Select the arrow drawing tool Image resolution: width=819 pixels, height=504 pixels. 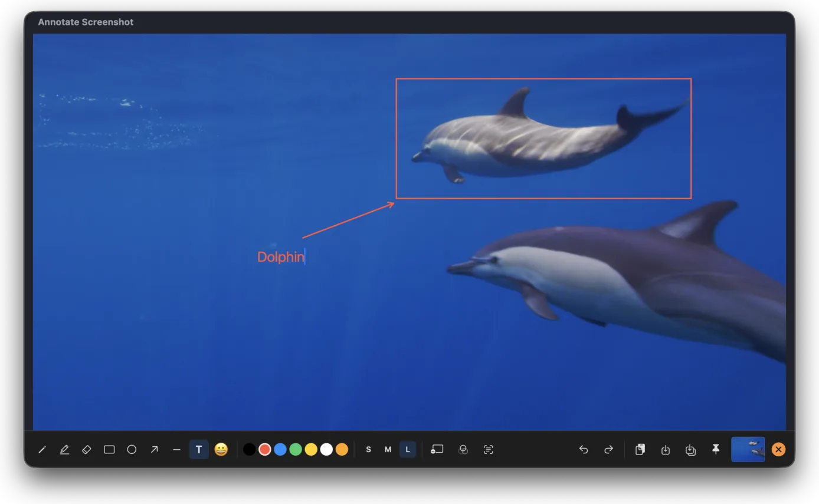click(154, 450)
